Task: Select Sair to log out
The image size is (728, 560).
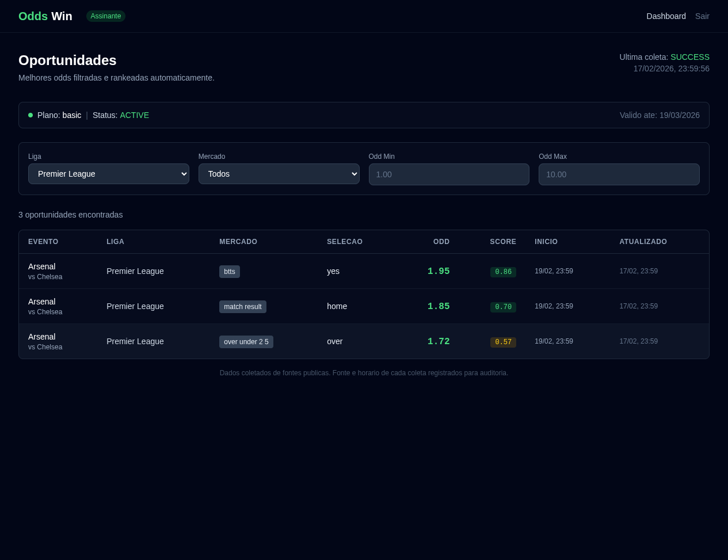Action: [702, 16]
